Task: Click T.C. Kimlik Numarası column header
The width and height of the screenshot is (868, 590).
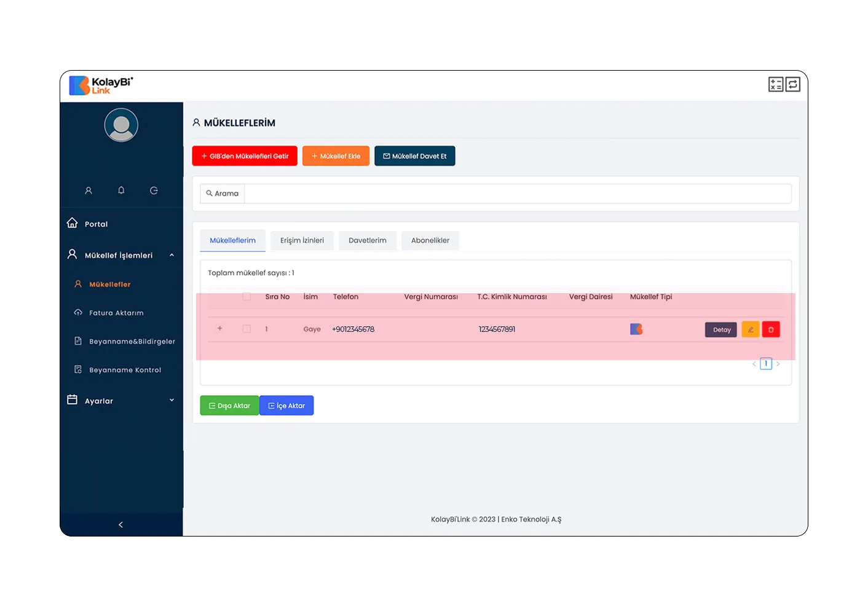Action: tap(512, 297)
